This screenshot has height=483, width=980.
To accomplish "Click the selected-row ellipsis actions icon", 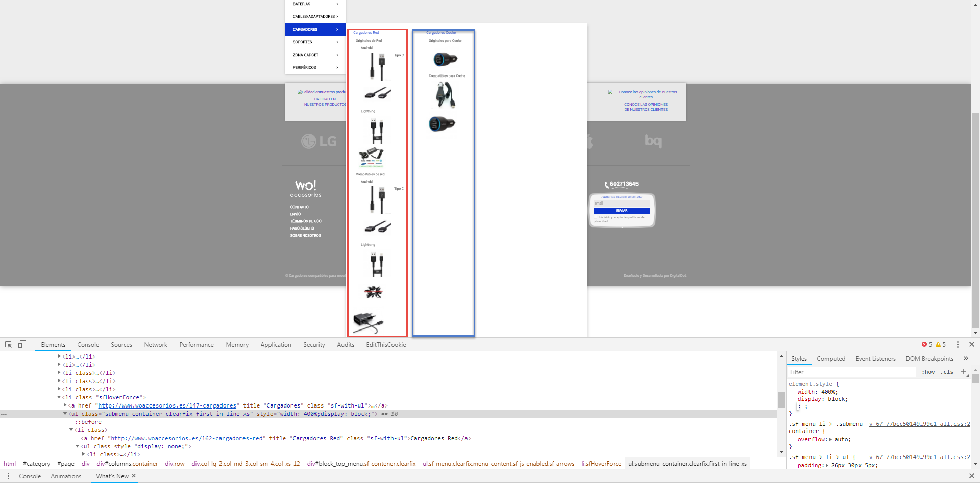I will coord(4,414).
